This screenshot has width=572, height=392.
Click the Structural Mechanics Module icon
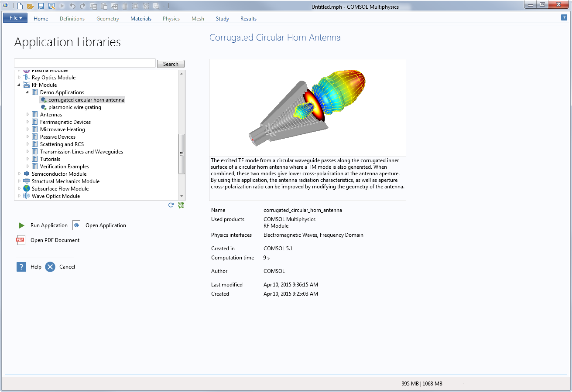coord(27,181)
